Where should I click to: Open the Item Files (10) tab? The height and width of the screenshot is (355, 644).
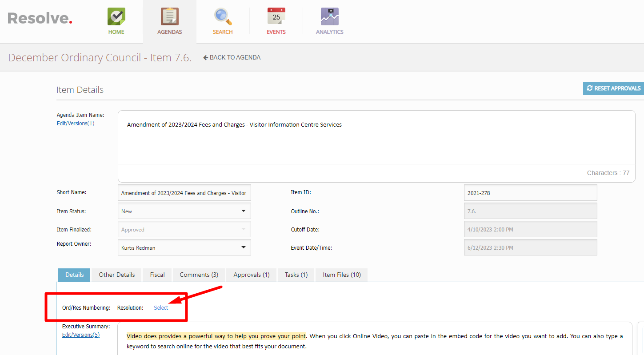[342, 275]
